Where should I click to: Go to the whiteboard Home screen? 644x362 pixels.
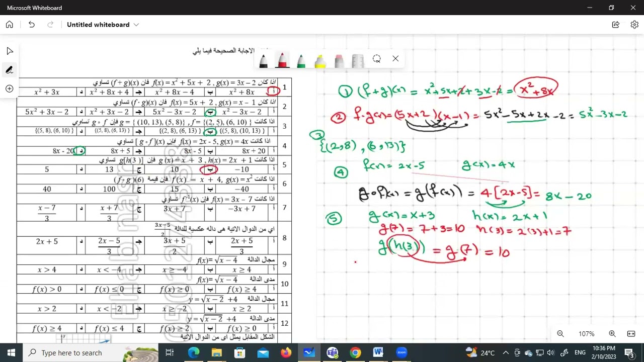(10, 25)
